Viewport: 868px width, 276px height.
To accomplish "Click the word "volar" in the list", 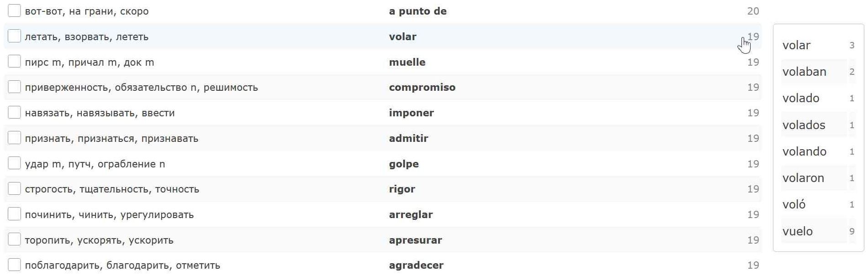I will [402, 36].
